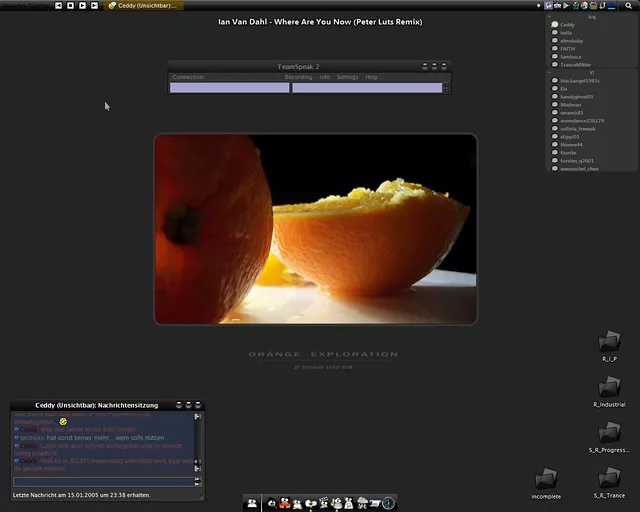Click the red-green round tray icon
Screen dimensions: 640x512
[593, 5]
